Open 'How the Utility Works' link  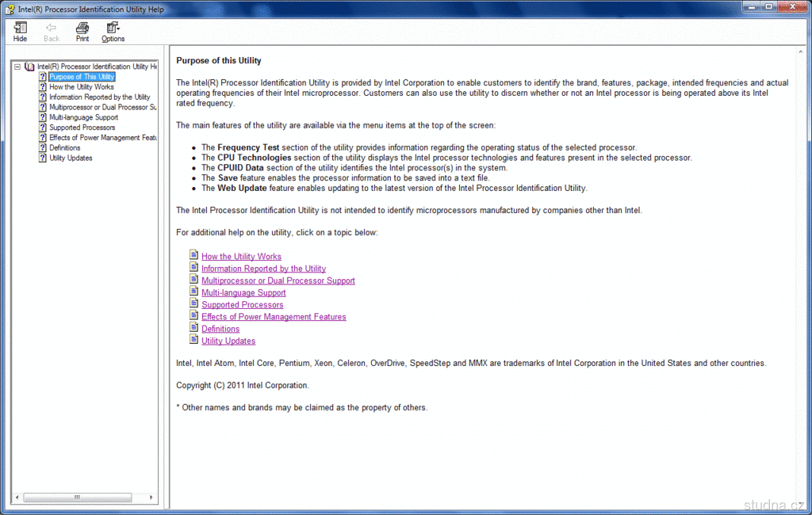coord(241,256)
